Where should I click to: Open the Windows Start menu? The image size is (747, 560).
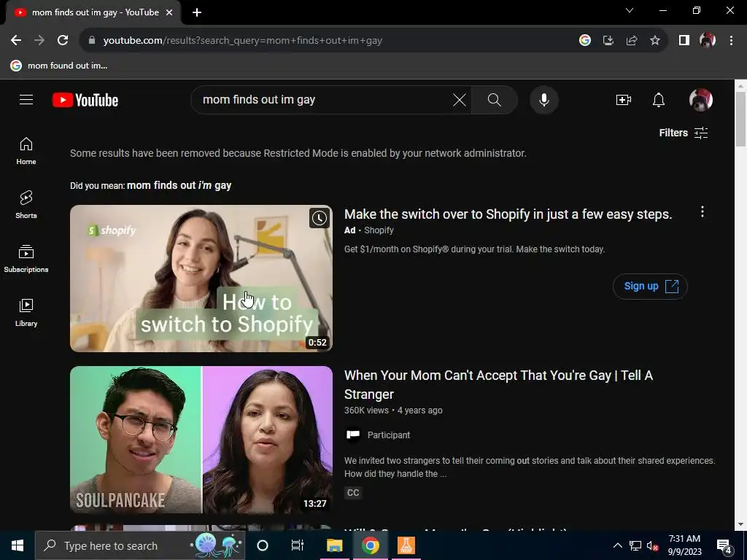pyautogui.click(x=18, y=545)
